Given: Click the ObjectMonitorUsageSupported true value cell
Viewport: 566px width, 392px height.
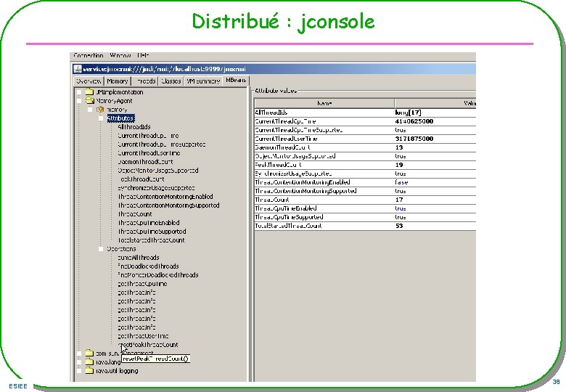Looking at the screenshot, I should pos(435,156).
